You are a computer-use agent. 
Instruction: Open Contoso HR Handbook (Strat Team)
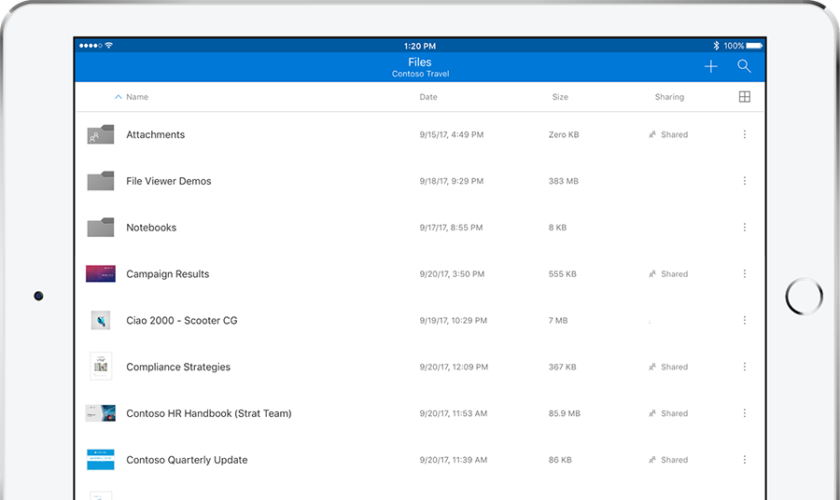click(208, 414)
